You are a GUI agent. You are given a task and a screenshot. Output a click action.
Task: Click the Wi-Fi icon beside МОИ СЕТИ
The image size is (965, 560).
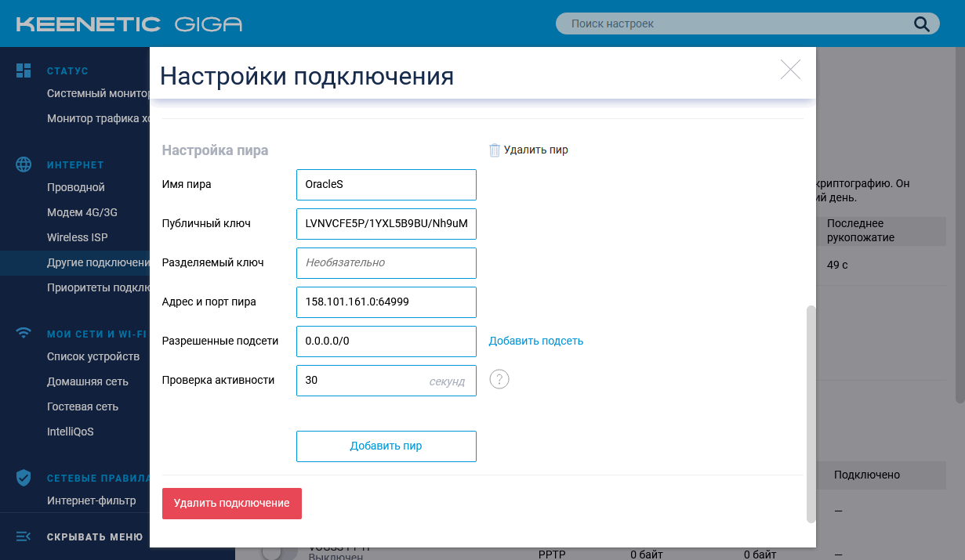[24, 333]
